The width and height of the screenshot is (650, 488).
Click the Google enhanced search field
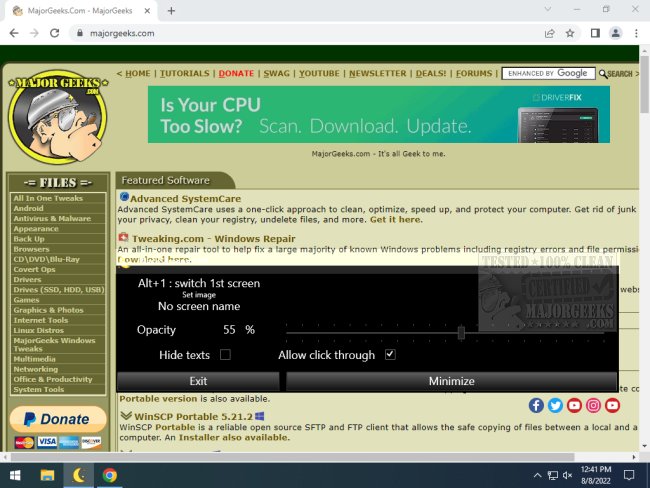[548, 73]
